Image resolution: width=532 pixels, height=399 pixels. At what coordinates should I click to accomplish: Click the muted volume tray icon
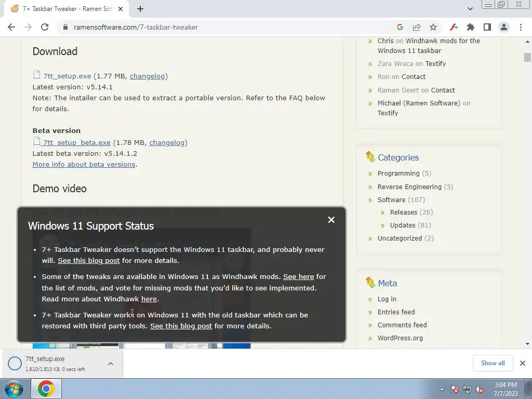[480, 389]
